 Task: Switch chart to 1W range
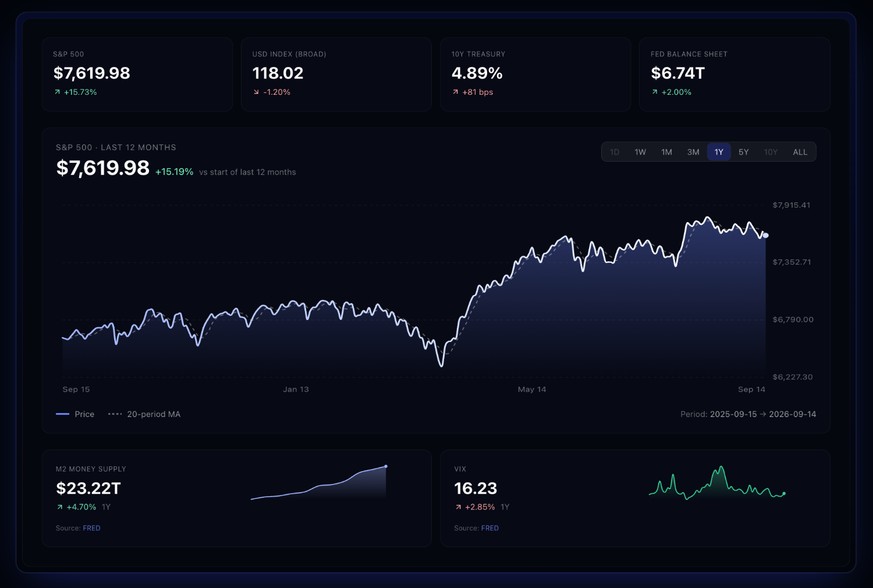(x=640, y=152)
